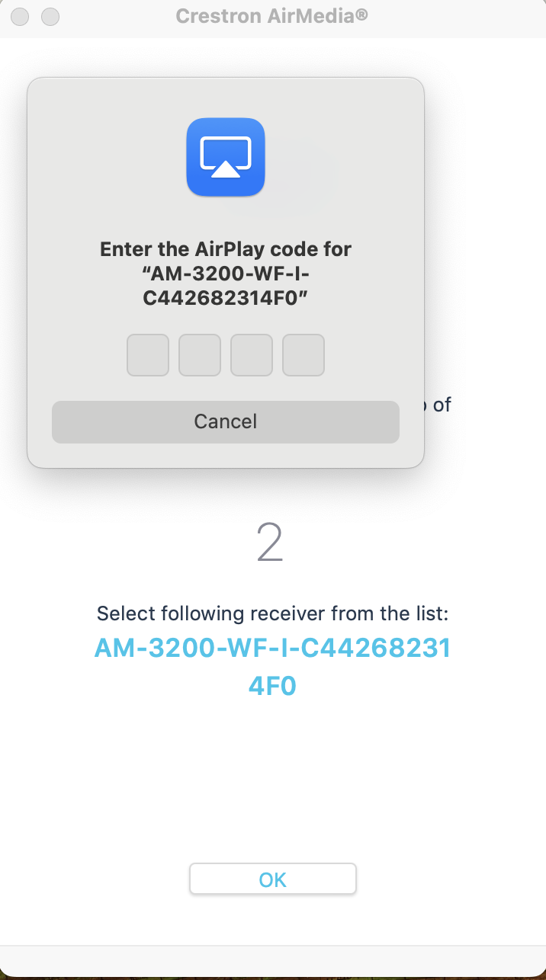Click the Select following receiver instruction text

click(272, 613)
